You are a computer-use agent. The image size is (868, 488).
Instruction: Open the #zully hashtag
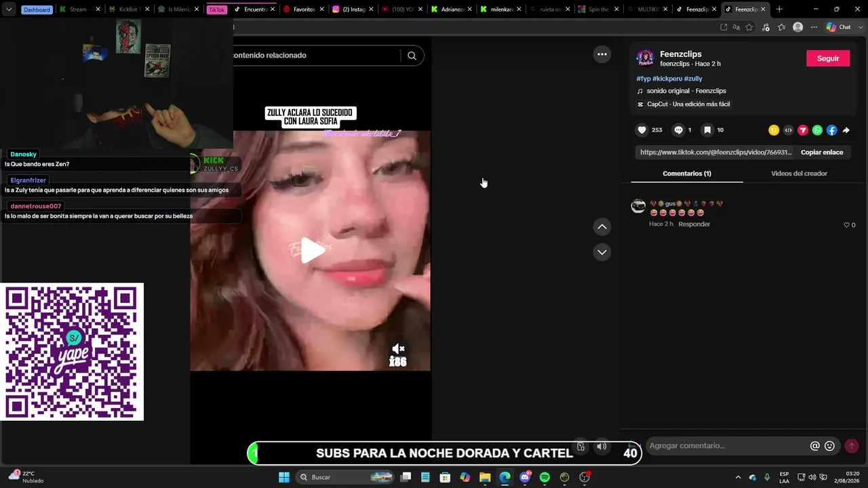point(693,79)
